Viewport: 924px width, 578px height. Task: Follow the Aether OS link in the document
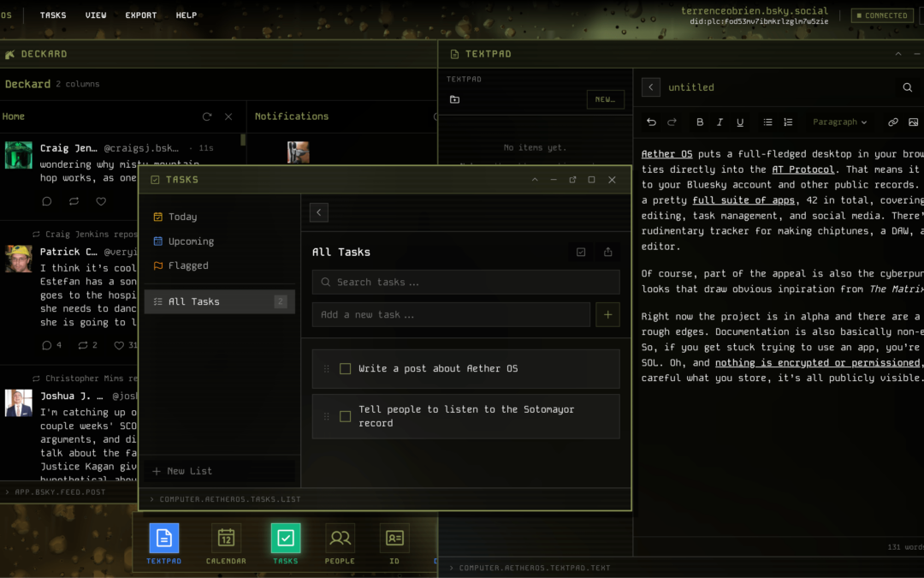click(x=667, y=153)
